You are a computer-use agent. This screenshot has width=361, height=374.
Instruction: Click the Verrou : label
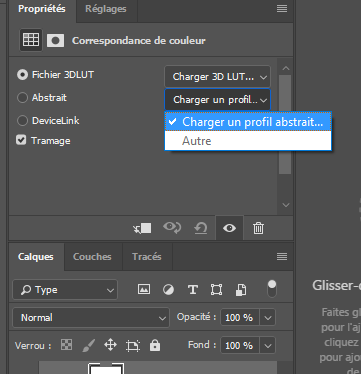pyautogui.click(x=33, y=346)
